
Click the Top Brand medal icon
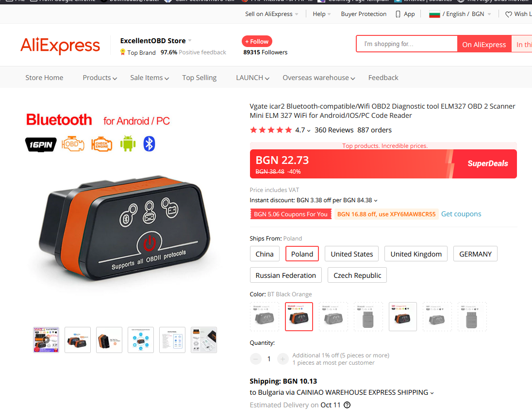pyautogui.click(x=123, y=52)
